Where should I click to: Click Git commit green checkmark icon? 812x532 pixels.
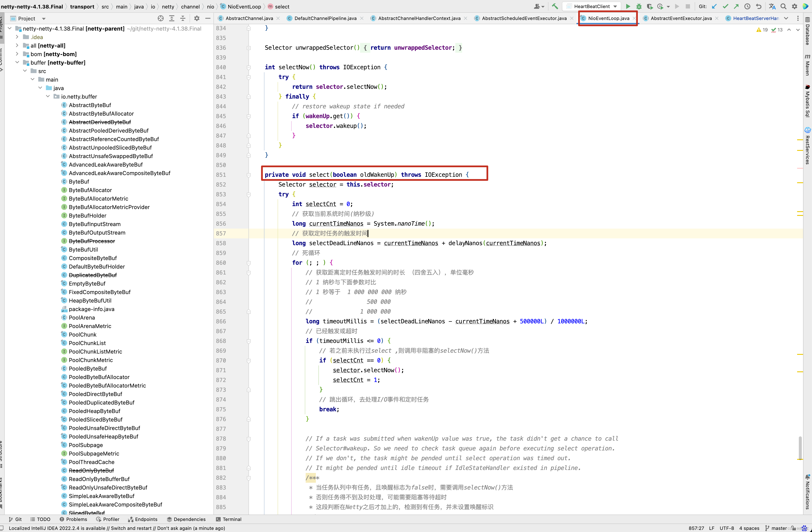click(725, 6)
